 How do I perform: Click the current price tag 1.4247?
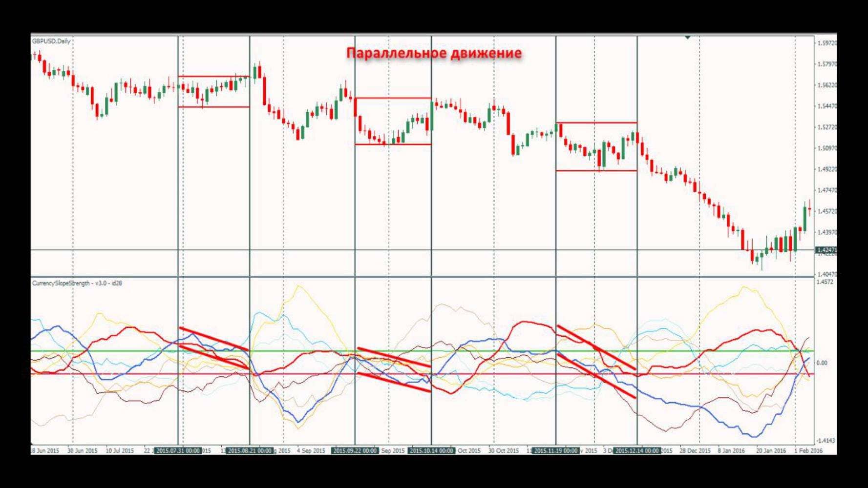coord(826,250)
